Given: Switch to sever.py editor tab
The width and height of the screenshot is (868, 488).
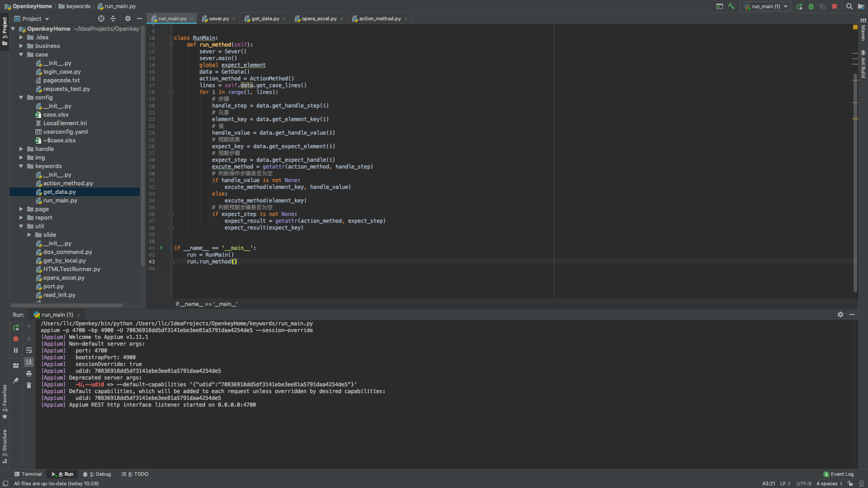Looking at the screenshot, I should pyautogui.click(x=218, y=19).
